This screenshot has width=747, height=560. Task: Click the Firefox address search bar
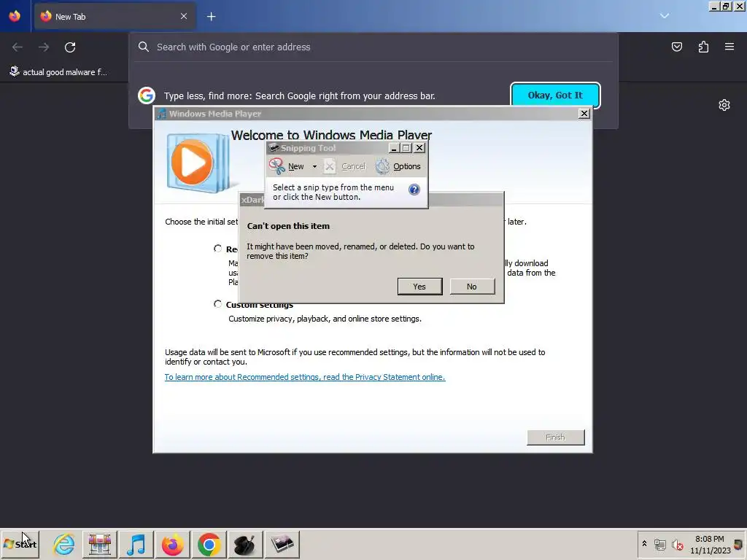[x=373, y=47]
